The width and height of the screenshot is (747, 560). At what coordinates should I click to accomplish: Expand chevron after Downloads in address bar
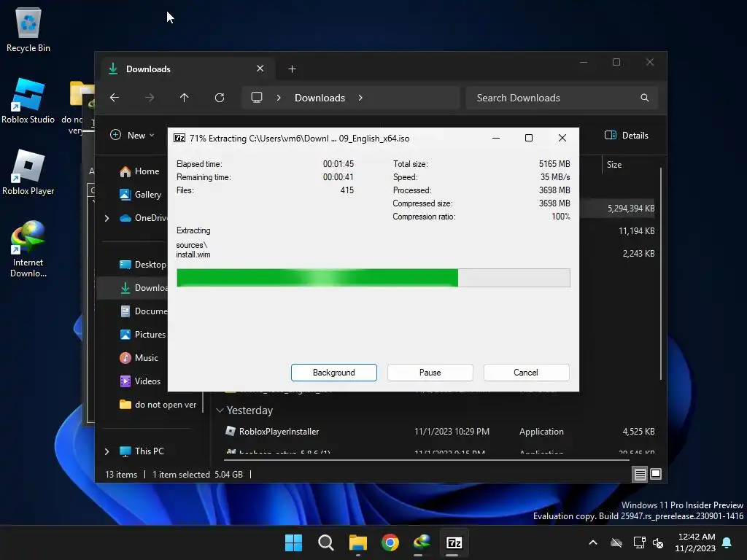pos(360,98)
